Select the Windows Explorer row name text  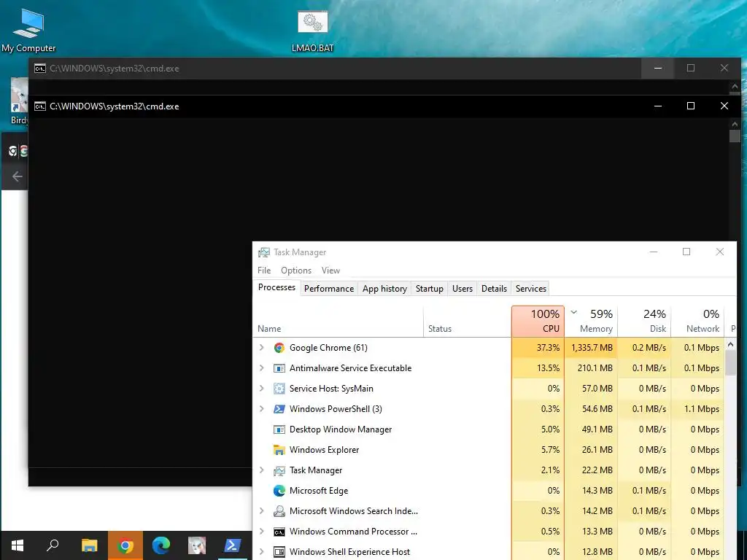pos(324,450)
